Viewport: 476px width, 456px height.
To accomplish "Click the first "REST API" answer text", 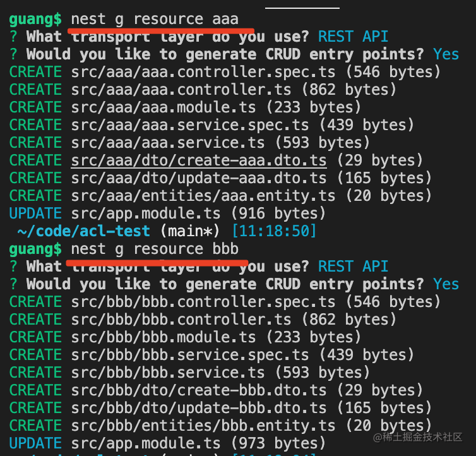I will [353, 37].
